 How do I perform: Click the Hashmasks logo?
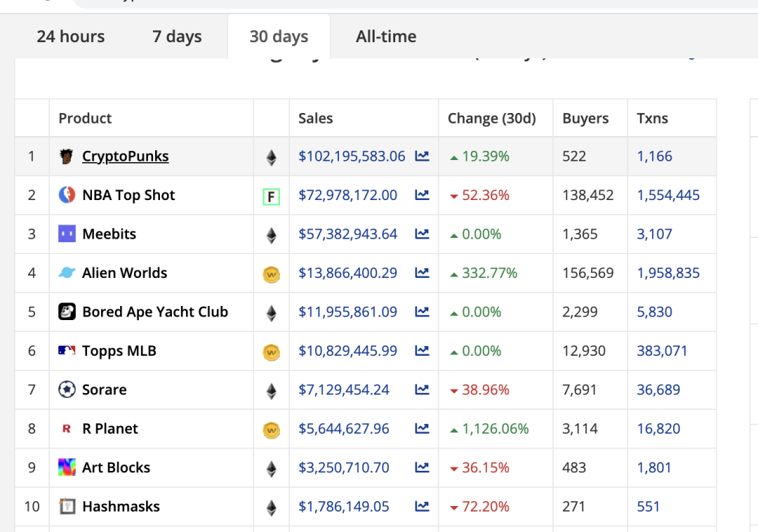tap(67, 507)
